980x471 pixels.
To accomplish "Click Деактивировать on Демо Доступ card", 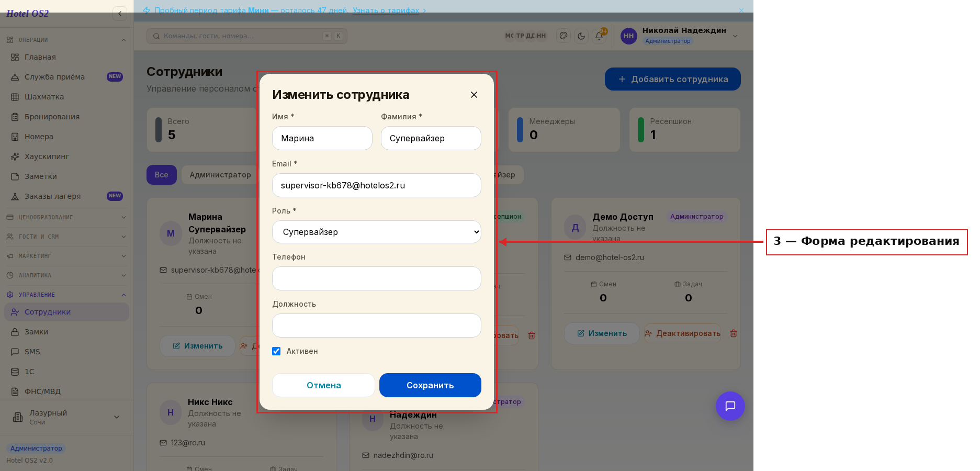I will (x=682, y=333).
